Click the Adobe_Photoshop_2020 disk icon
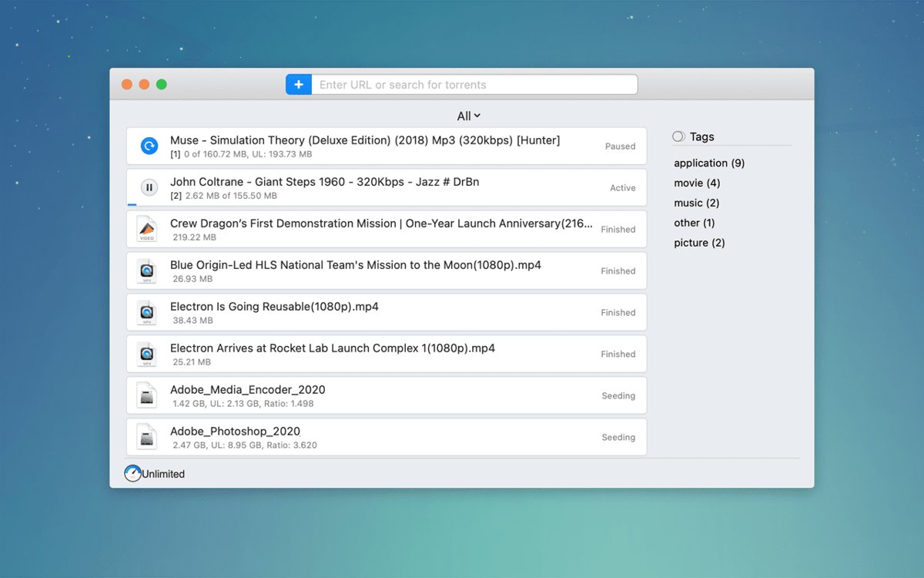 [146, 437]
